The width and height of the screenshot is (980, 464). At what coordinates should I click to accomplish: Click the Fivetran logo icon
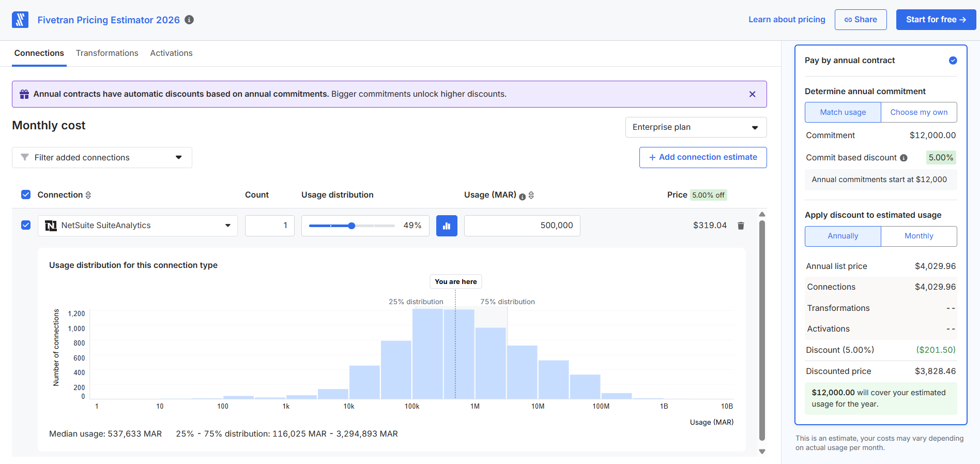point(20,20)
